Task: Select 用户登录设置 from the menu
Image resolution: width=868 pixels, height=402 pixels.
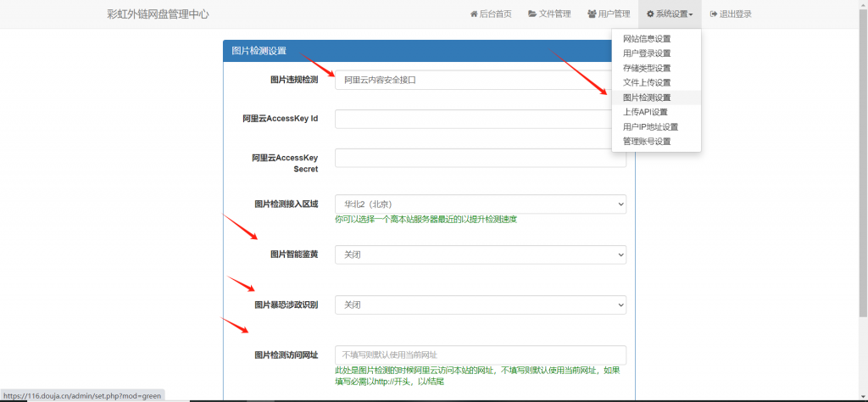Action: coord(656,53)
